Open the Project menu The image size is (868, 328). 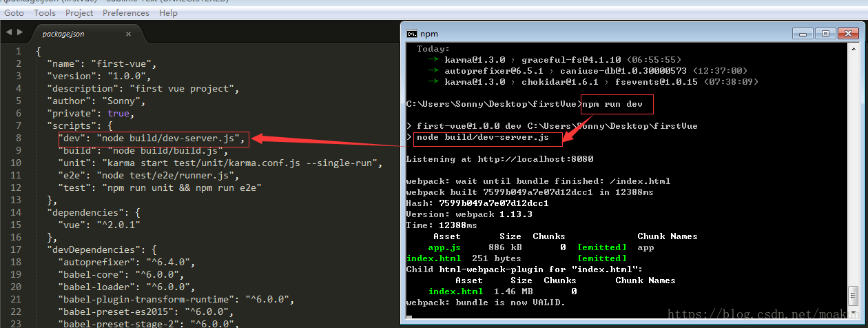tap(79, 12)
